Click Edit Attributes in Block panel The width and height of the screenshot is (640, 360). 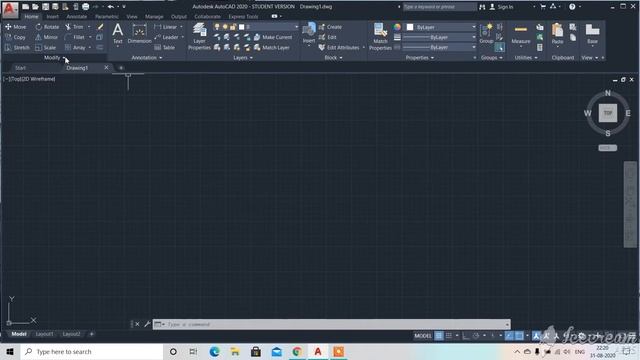pos(339,47)
